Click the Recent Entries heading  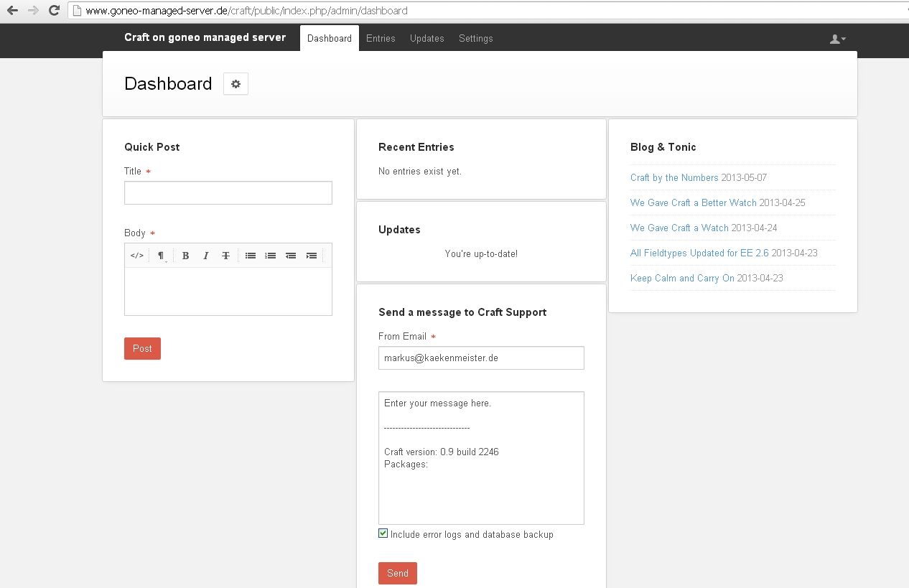[x=416, y=147]
